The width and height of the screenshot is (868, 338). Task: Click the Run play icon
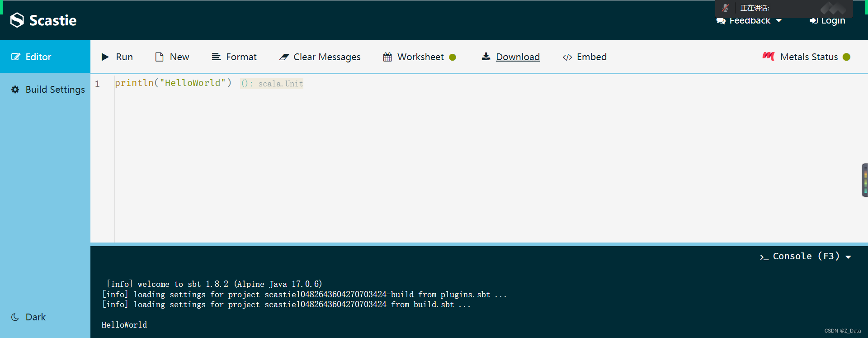coord(105,57)
